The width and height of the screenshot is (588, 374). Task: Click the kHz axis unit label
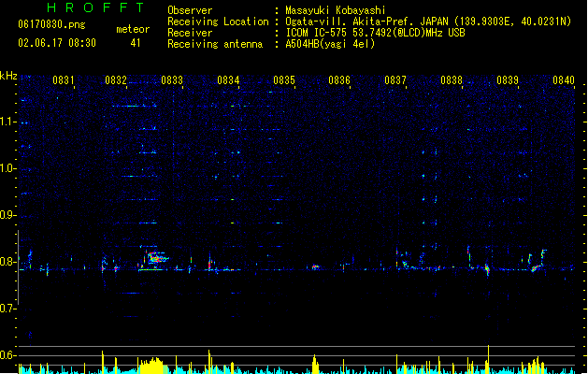click(x=8, y=76)
